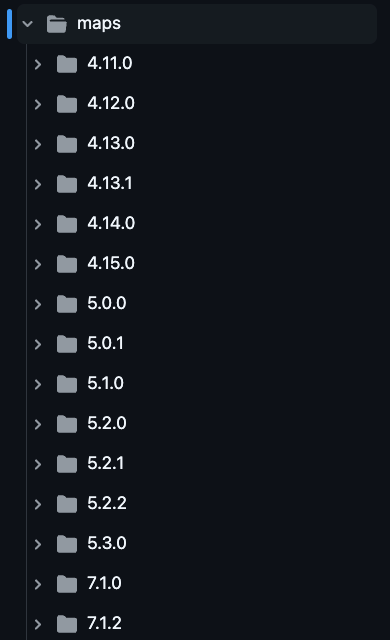Click the 5.1.0 folder icon
The width and height of the screenshot is (390, 640).
tap(67, 384)
